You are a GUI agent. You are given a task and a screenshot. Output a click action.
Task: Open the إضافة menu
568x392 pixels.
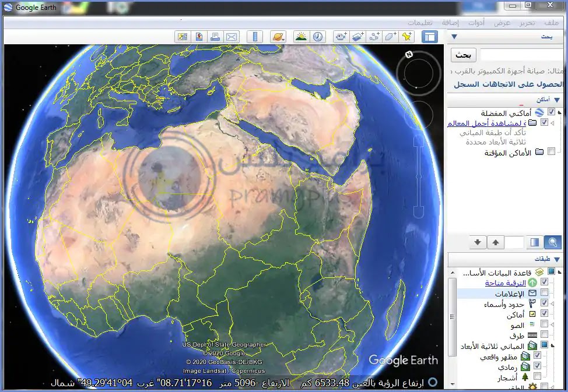point(450,23)
